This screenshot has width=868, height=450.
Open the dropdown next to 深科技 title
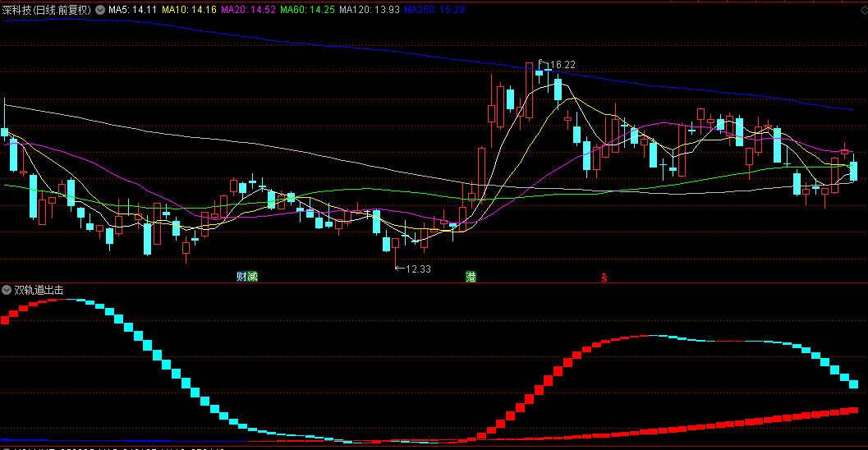[x=100, y=9]
